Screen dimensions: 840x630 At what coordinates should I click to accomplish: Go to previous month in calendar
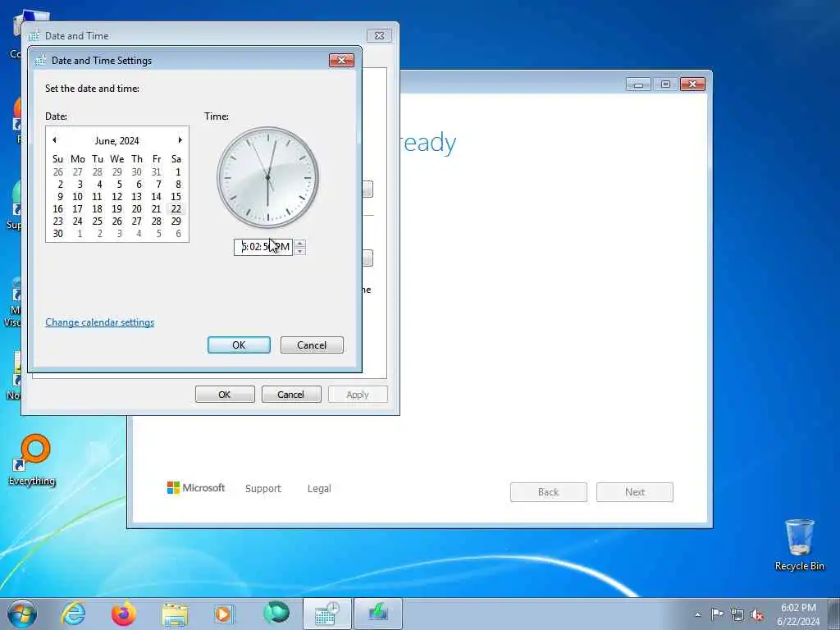(x=54, y=139)
